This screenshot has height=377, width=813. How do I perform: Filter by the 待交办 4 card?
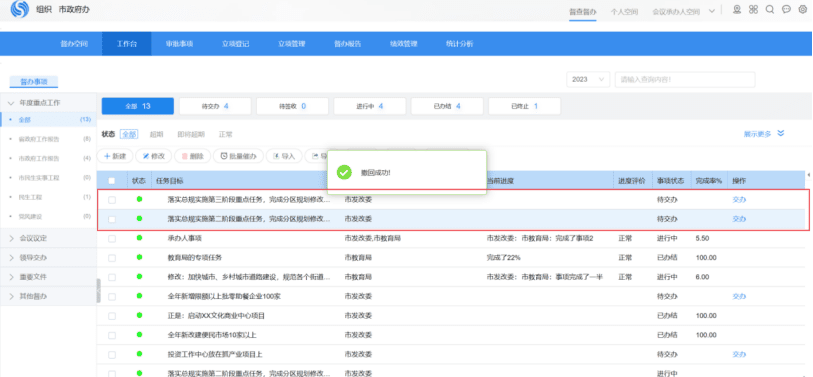(x=215, y=106)
